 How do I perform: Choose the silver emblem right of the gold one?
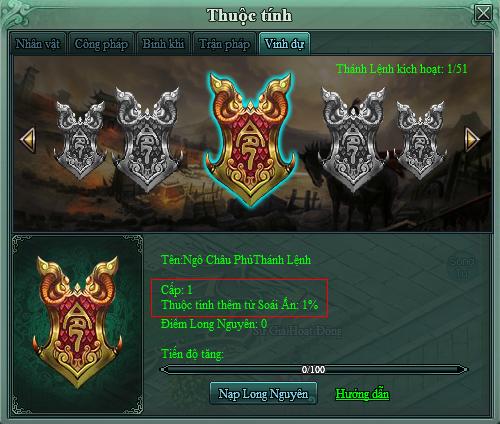point(353,139)
